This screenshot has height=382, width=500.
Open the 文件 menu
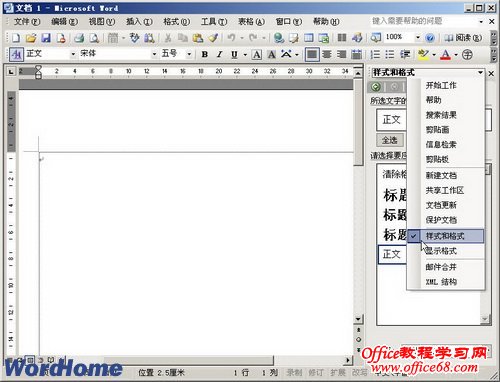point(27,22)
